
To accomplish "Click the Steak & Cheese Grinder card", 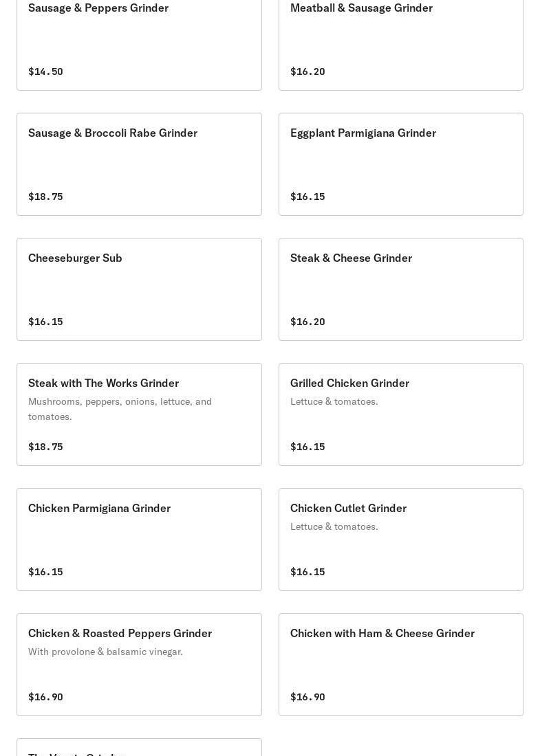I will [400, 289].
